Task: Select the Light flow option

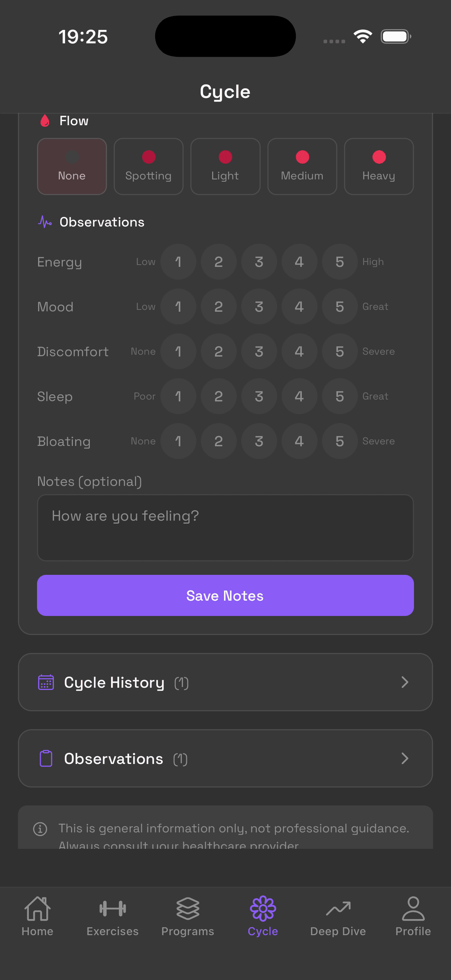Action: pyautogui.click(x=225, y=166)
